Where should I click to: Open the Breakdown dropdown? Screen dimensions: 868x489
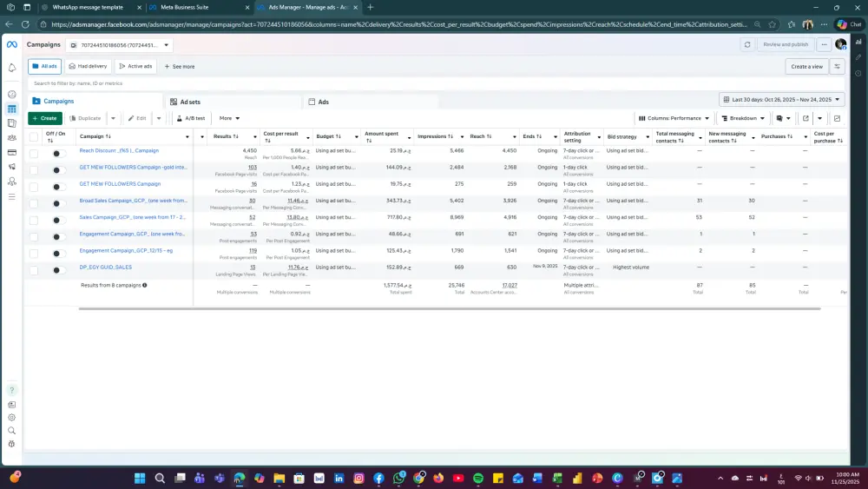pos(743,118)
